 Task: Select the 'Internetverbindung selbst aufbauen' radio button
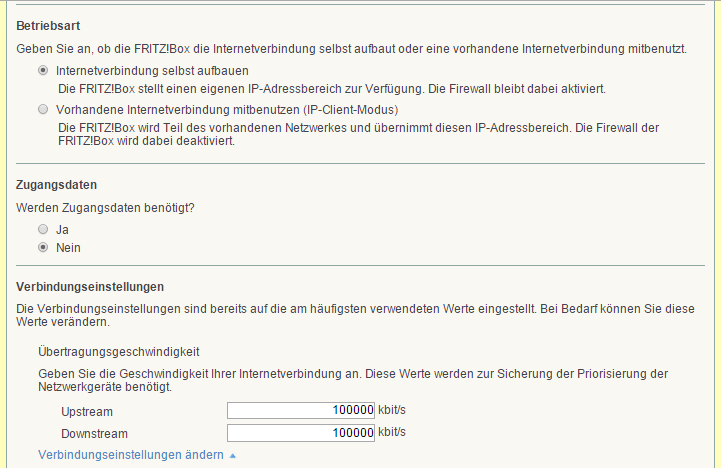point(43,71)
